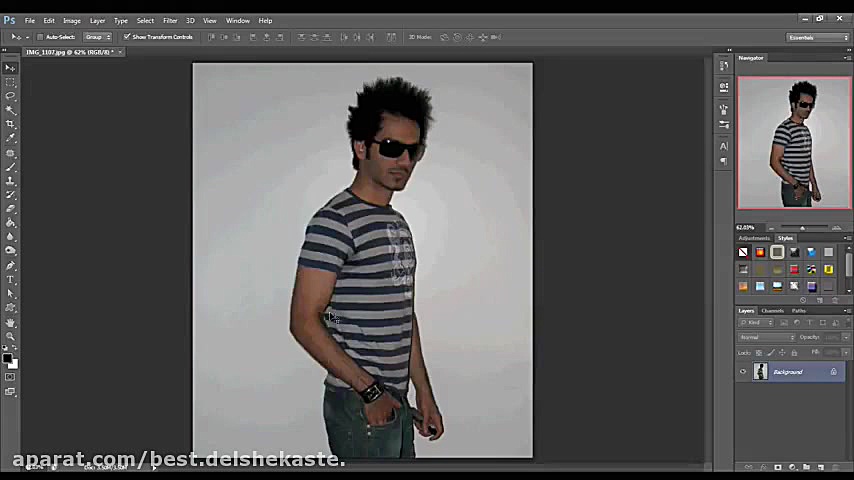Image resolution: width=854 pixels, height=480 pixels.
Task: Open the Tool Preset picker arrow
Action: tap(27, 38)
